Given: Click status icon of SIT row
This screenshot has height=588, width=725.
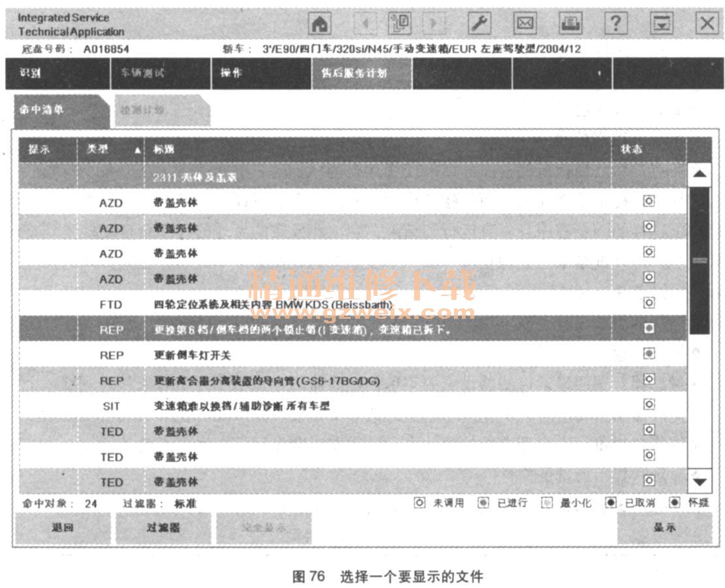Looking at the screenshot, I should point(649,404).
